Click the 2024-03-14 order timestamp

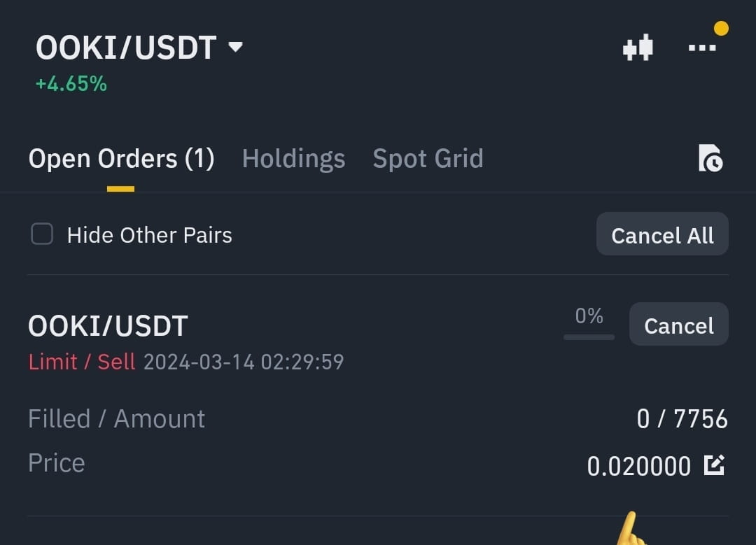244,362
